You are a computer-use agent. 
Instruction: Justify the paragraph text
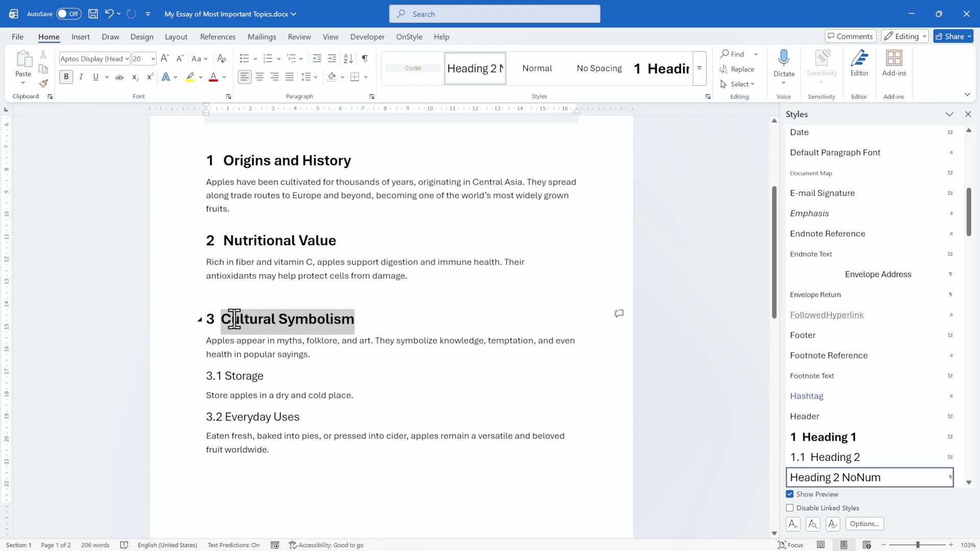tap(289, 77)
